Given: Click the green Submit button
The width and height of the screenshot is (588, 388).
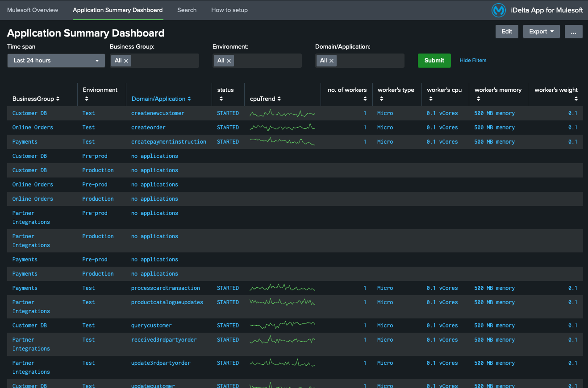Looking at the screenshot, I should click(x=434, y=61).
